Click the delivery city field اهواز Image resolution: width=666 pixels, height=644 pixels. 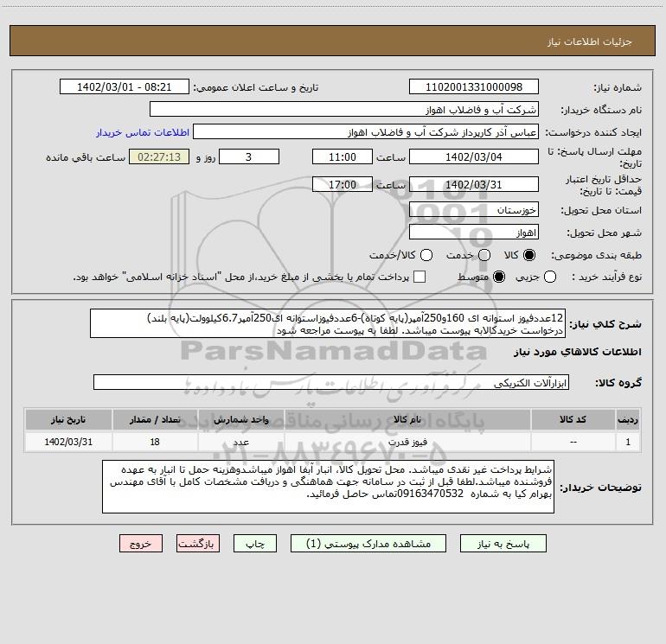(x=474, y=232)
